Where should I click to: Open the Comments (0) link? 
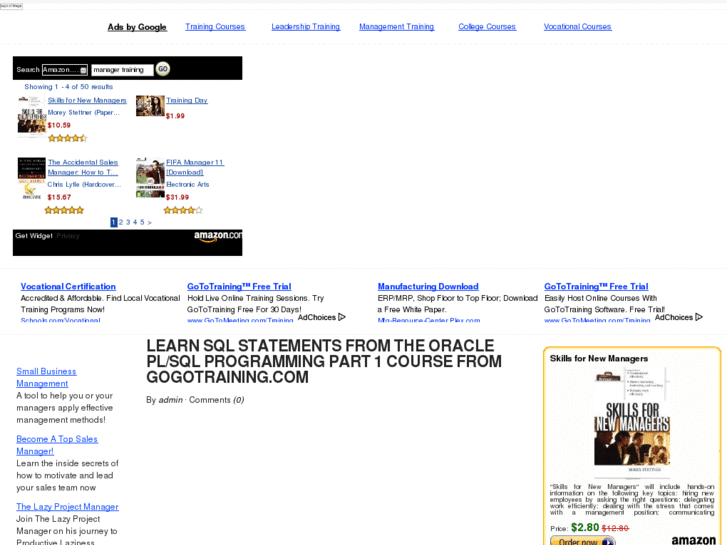click(217, 400)
